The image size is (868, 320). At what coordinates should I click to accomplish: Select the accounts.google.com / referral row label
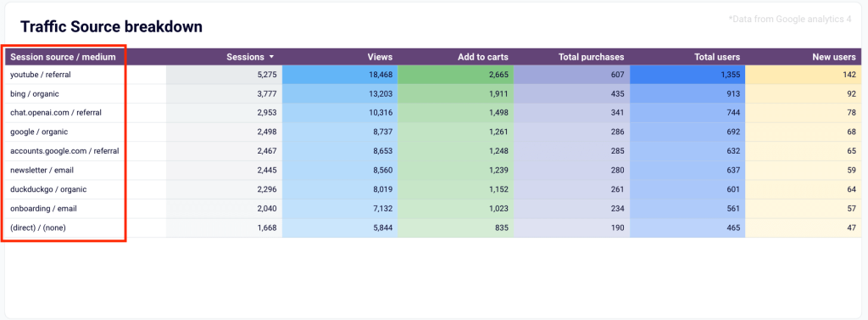tap(64, 151)
